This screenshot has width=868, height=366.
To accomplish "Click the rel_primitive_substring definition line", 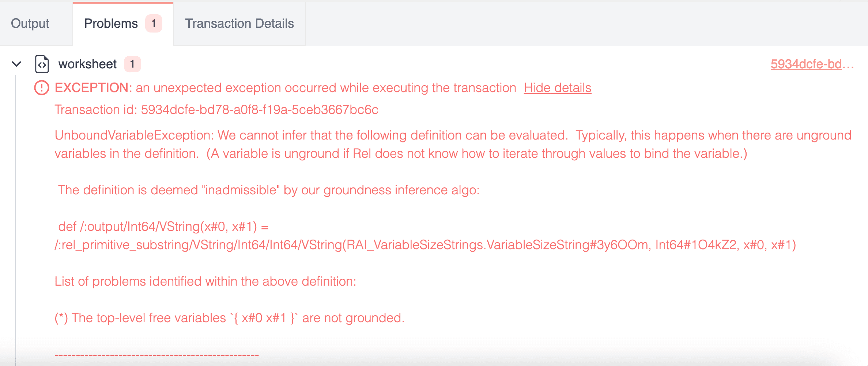I will pos(425,245).
